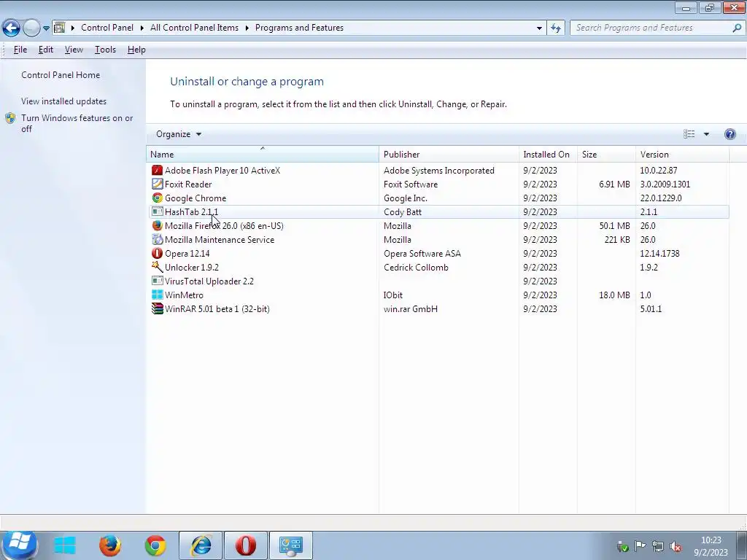Launch Chrome from the taskbar
Viewport: 747px width, 560px height.
(x=155, y=545)
